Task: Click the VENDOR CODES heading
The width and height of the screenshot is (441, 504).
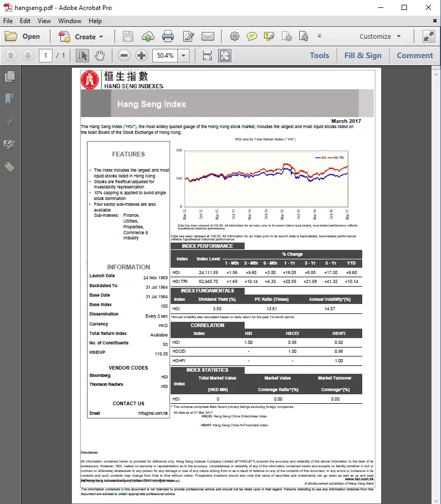Action: (x=128, y=367)
